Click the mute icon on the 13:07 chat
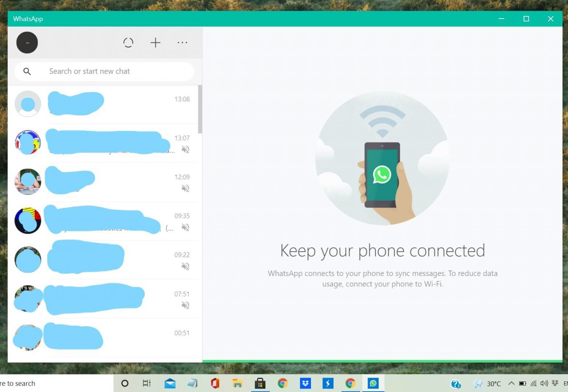Screen dimensions: 568x392 point(186,149)
